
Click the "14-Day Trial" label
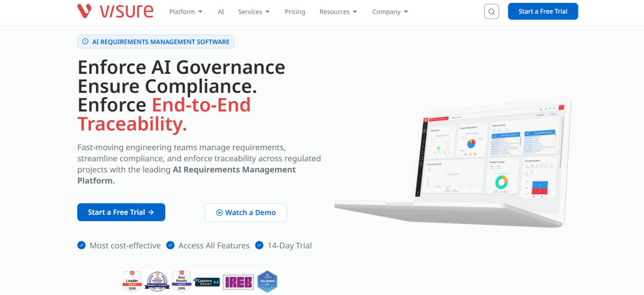(290, 245)
